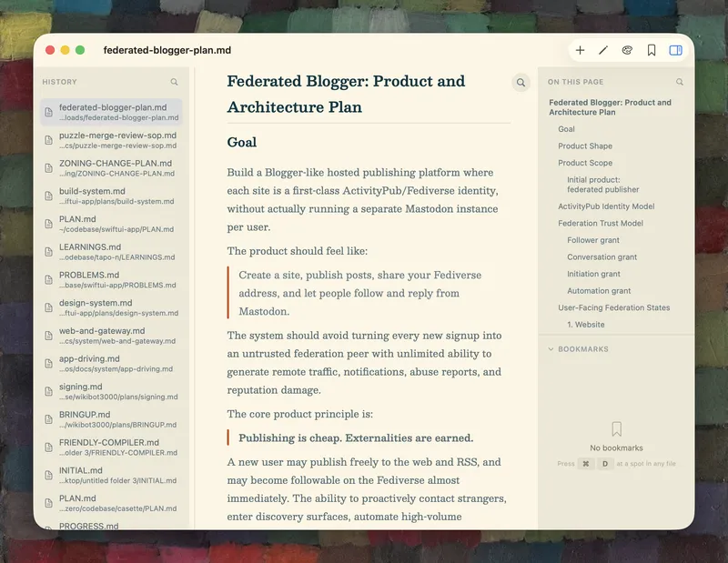728x563 pixels.
Task: Open web-and-gateway.md from history
Action: click(x=111, y=335)
